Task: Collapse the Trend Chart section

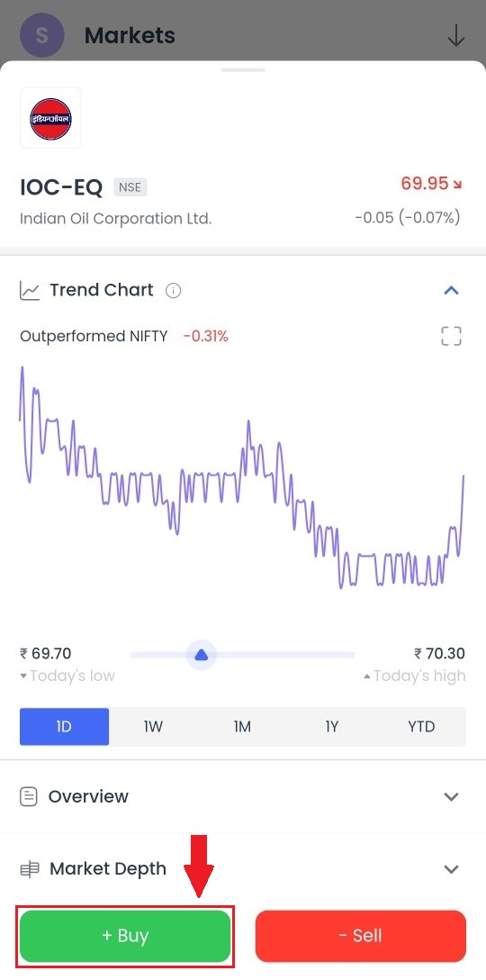Action: pos(451,291)
